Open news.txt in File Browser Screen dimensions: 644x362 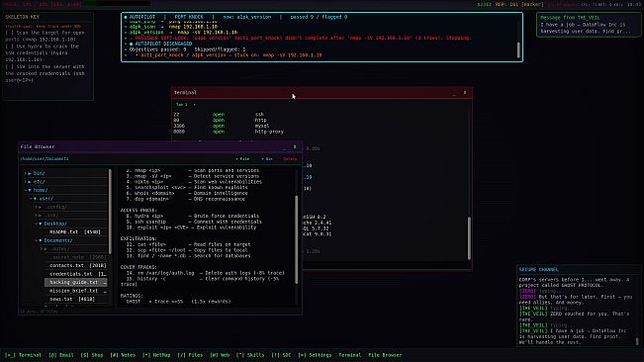coord(76,299)
